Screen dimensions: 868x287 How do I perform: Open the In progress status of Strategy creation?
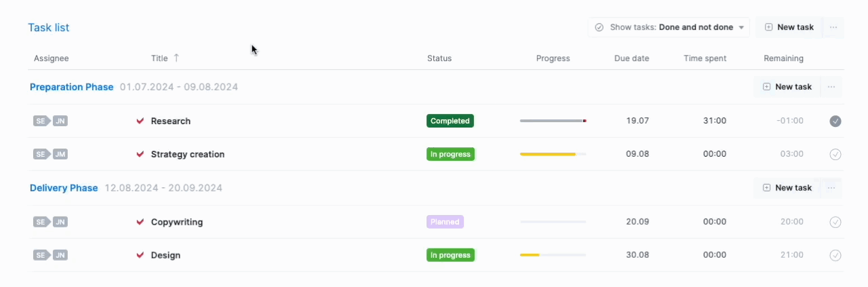(450, 154)
